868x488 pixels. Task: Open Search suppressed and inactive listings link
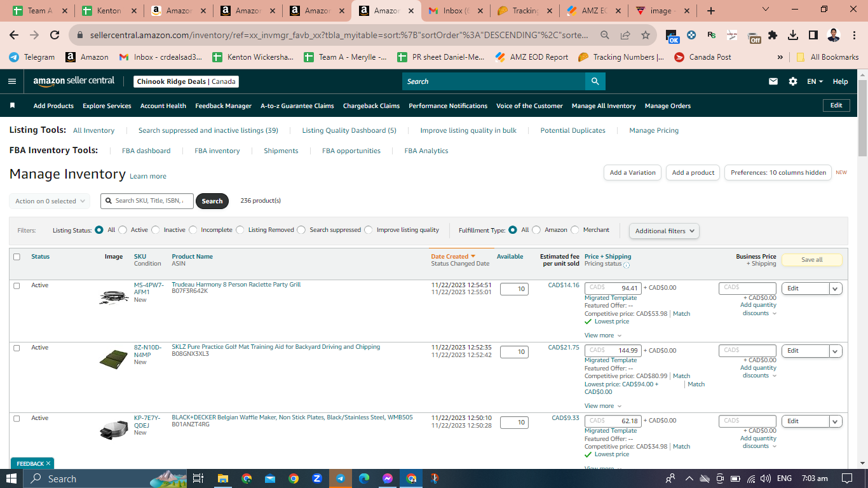[x=208, y=130]
